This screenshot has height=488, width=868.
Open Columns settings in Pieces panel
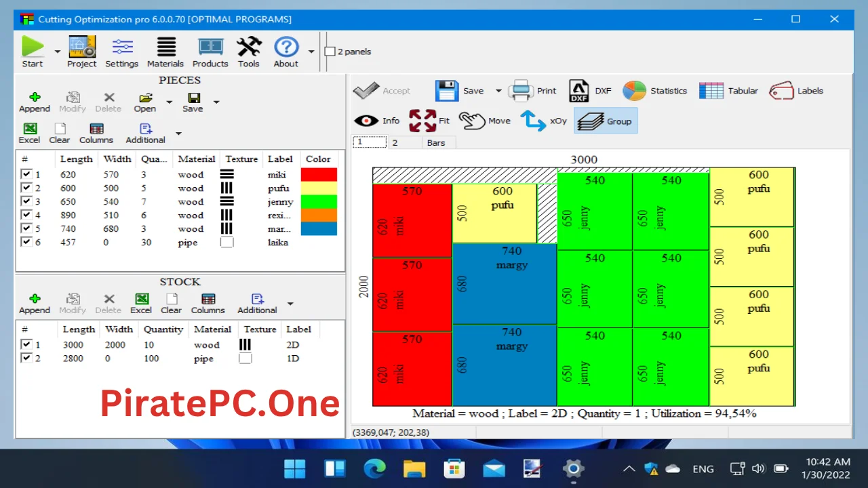point(96,134)
